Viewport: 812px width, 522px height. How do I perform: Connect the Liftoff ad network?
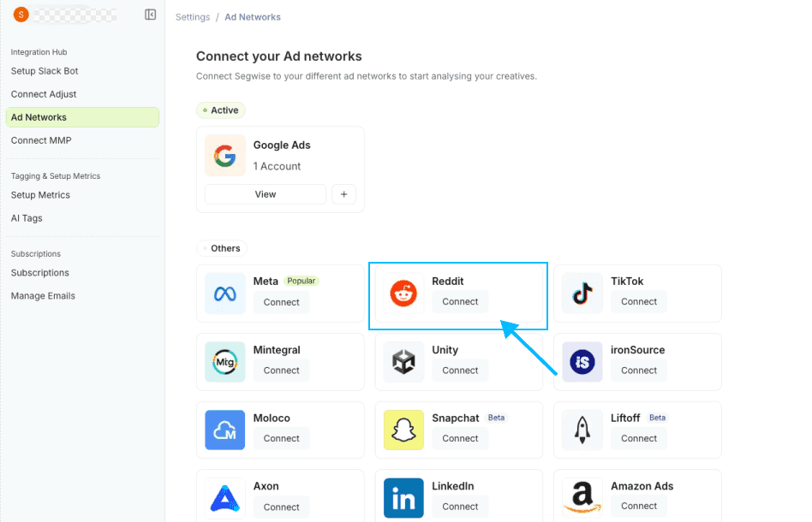[x=638, y=438]
